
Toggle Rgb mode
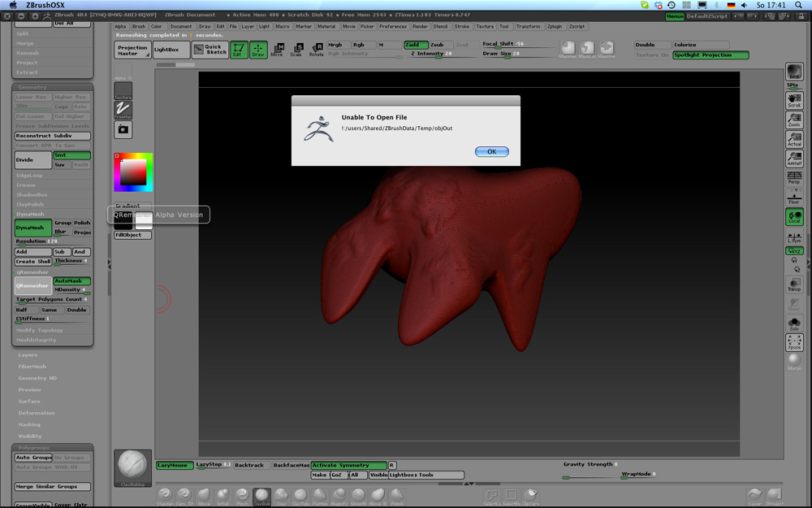(x=364, y=45)
